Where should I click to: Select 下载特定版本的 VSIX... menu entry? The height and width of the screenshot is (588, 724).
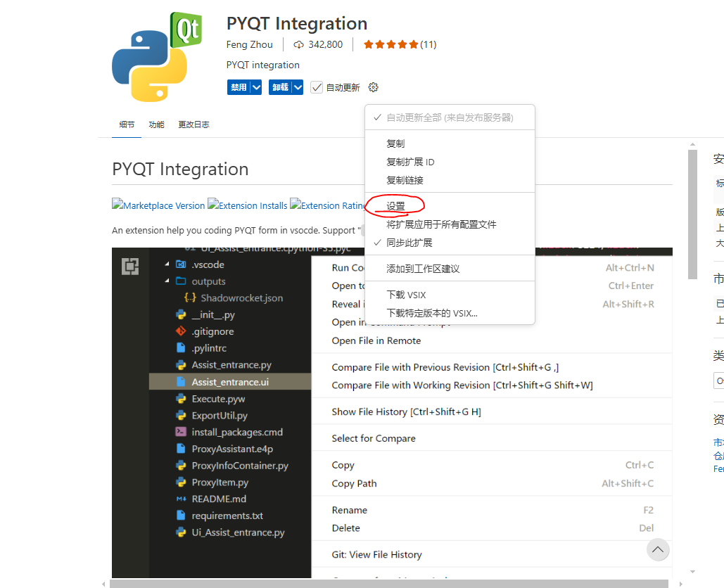pos(450,314)
